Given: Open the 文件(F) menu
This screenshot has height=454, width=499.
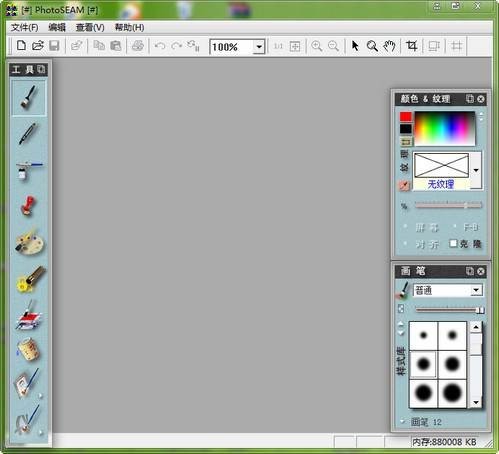Looking at the screenshot, I should tap(24, 27).
